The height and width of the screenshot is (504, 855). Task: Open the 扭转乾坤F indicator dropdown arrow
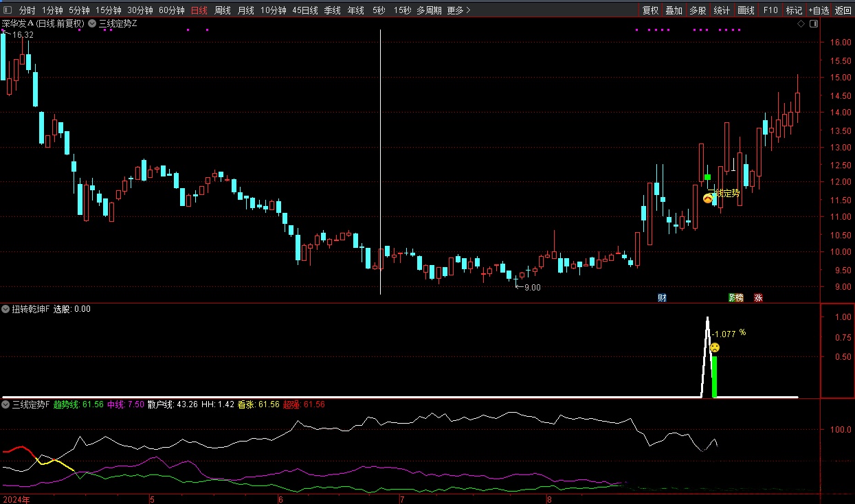(x=6, y=309)
